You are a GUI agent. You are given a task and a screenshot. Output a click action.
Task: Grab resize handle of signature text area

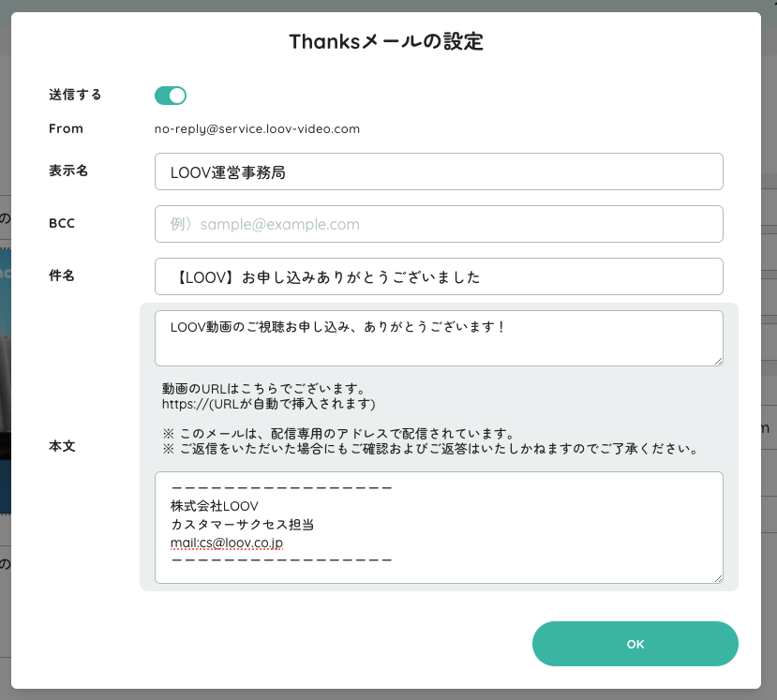point(719,578)
